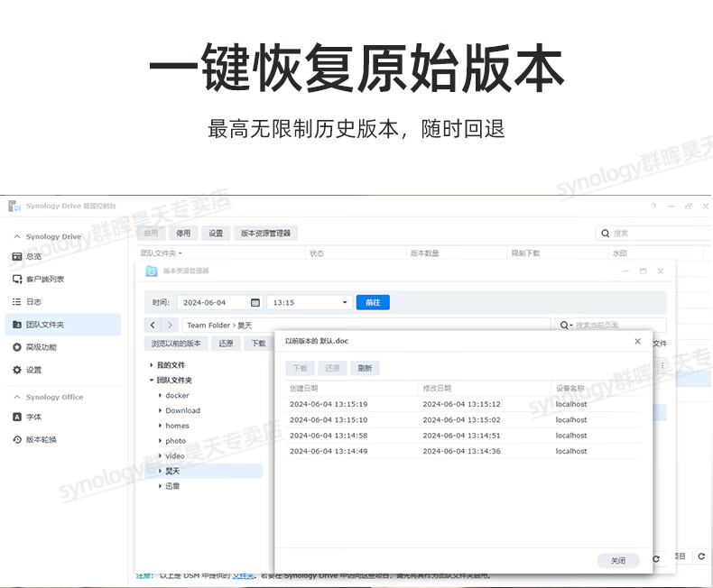713x588 pixels.
Task: Click the 日志 list icon
Action: [17, 302]
